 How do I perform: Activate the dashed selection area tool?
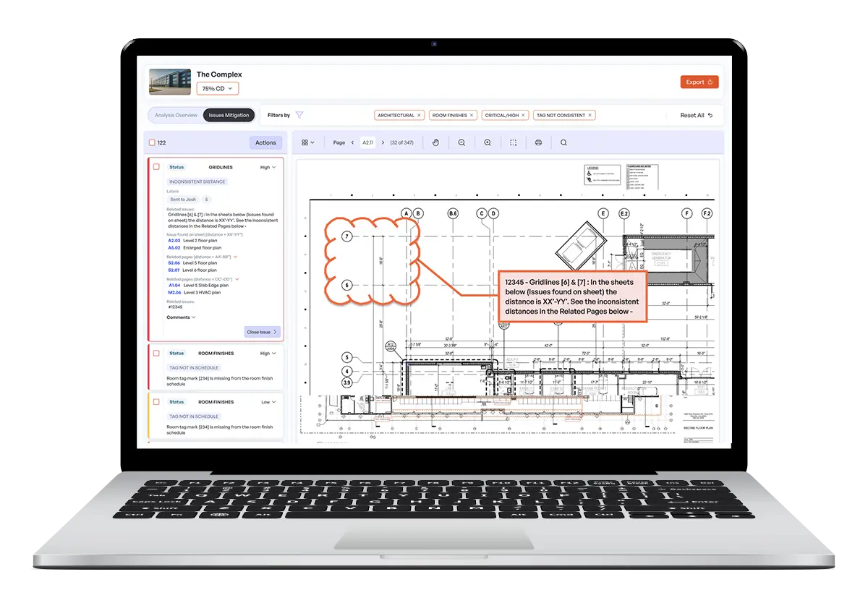(x=513, y=142)
